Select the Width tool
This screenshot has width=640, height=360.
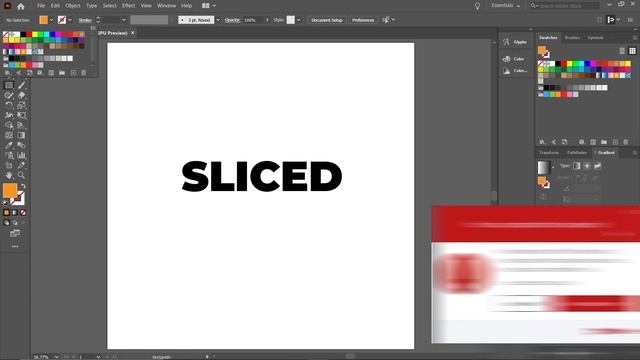point(9,116)
